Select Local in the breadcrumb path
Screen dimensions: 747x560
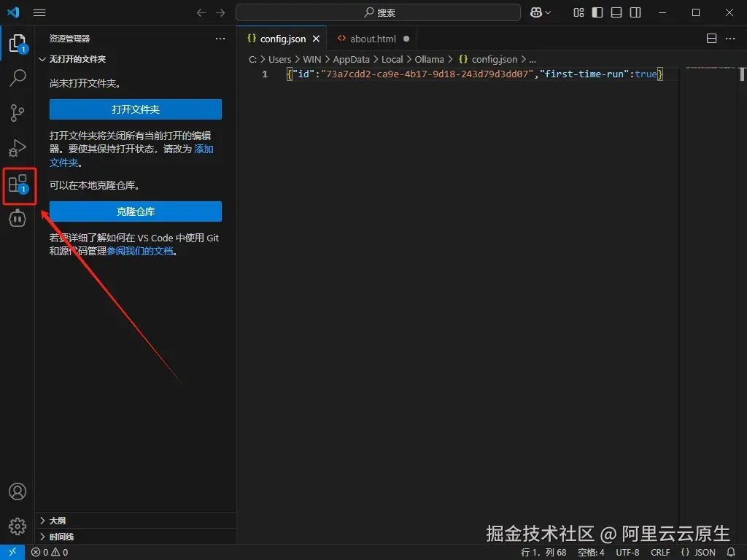tap(392, 60)
